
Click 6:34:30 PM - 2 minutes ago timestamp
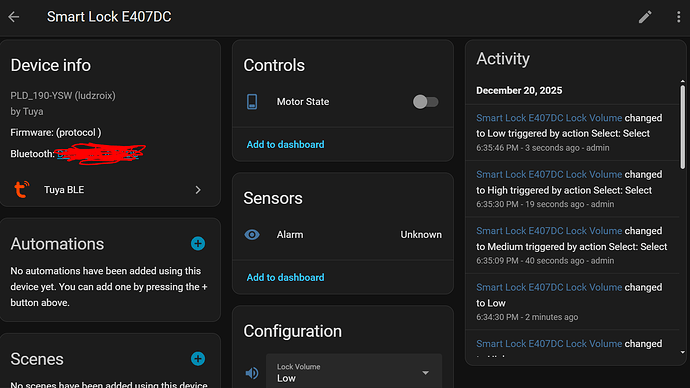(x=527, y=317)
